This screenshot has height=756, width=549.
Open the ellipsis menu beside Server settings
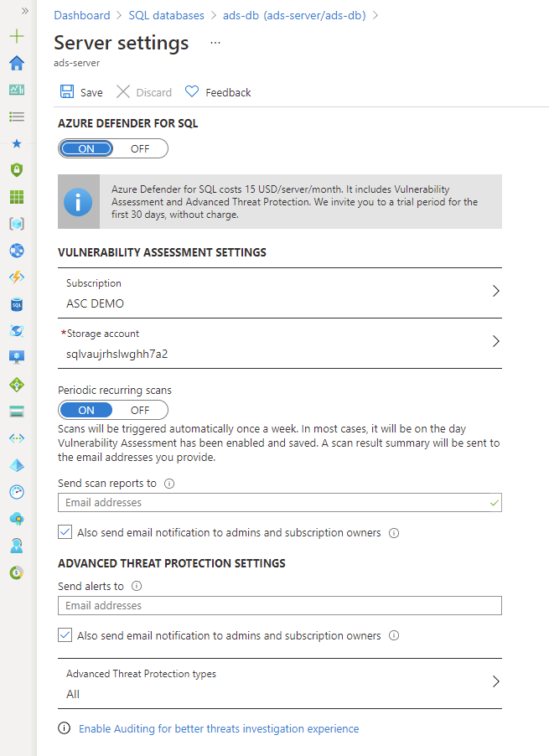pos(215,43)
